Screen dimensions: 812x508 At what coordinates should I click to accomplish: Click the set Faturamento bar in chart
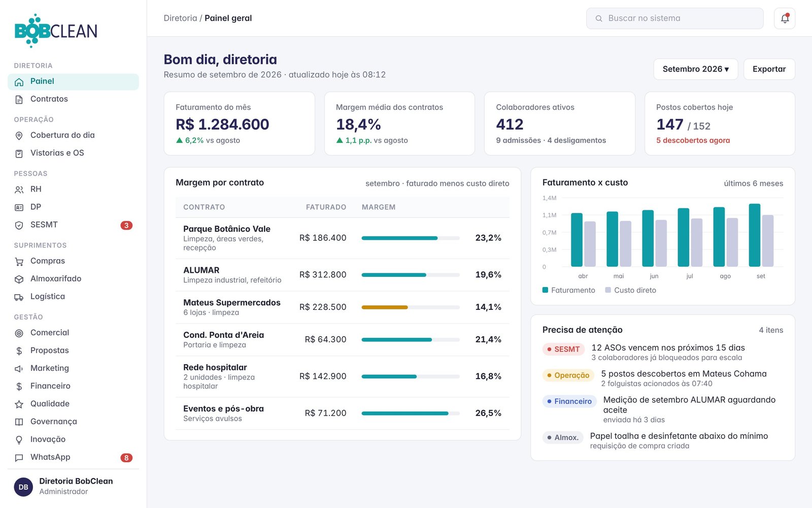pos(755,235)
